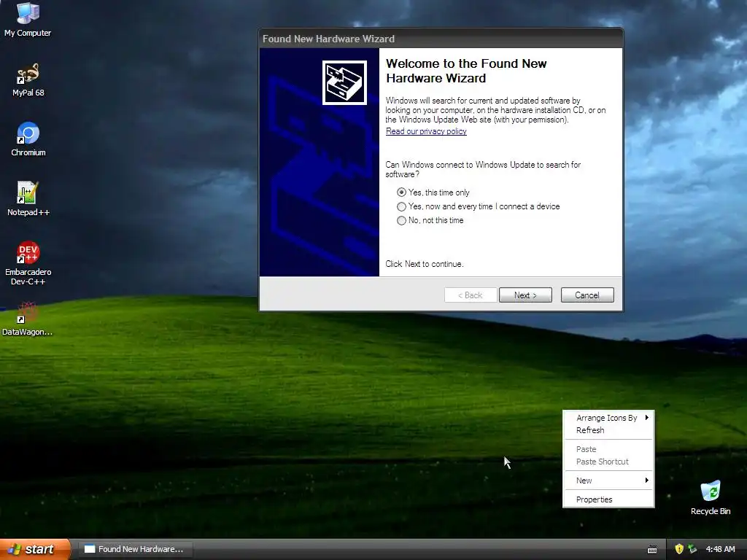
Task: Open the security shield tray icon
Action: pyautogui.click(x=679, y=549)
